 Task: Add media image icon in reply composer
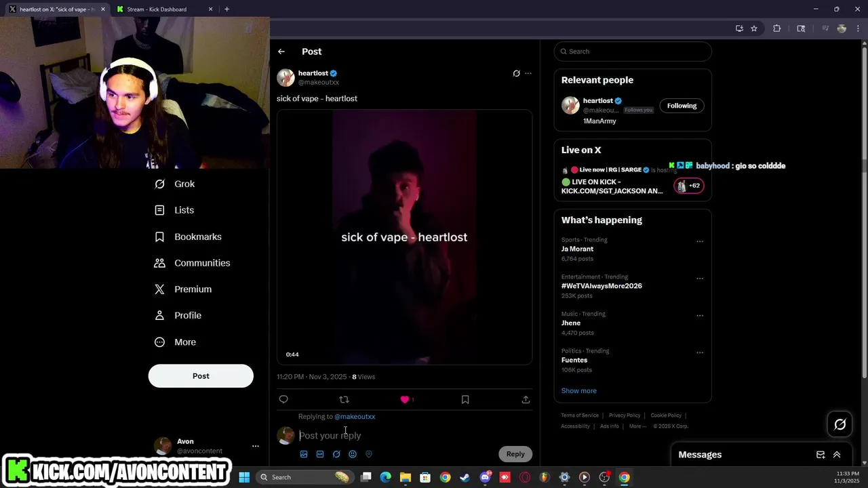pyautogui.click(x=304, y=454)
